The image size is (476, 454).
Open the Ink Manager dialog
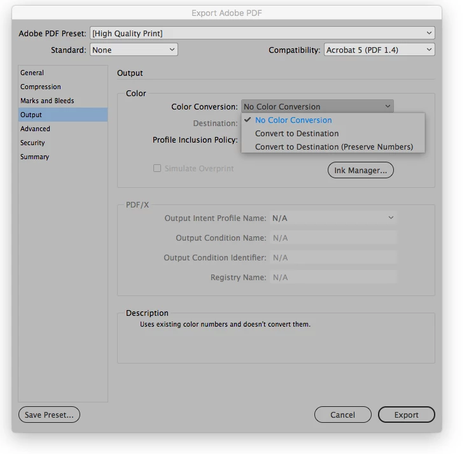[361, 171]
